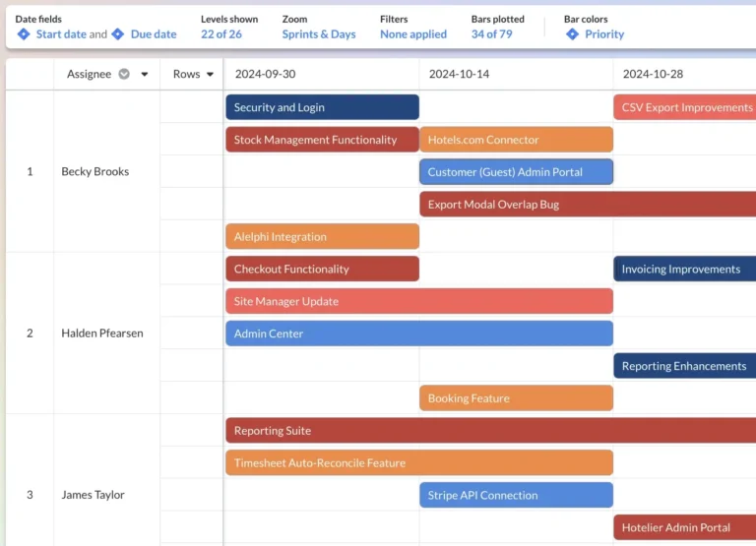The width and height of the screenshot is (756, 546).
Task: Change Levels shown 22 of 26
Action: (221, 34)
